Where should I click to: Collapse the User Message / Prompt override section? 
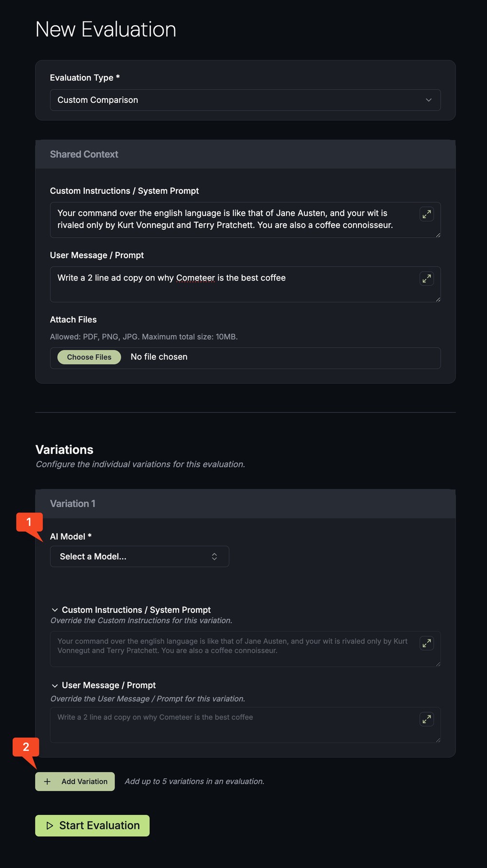tap(55, 685)
